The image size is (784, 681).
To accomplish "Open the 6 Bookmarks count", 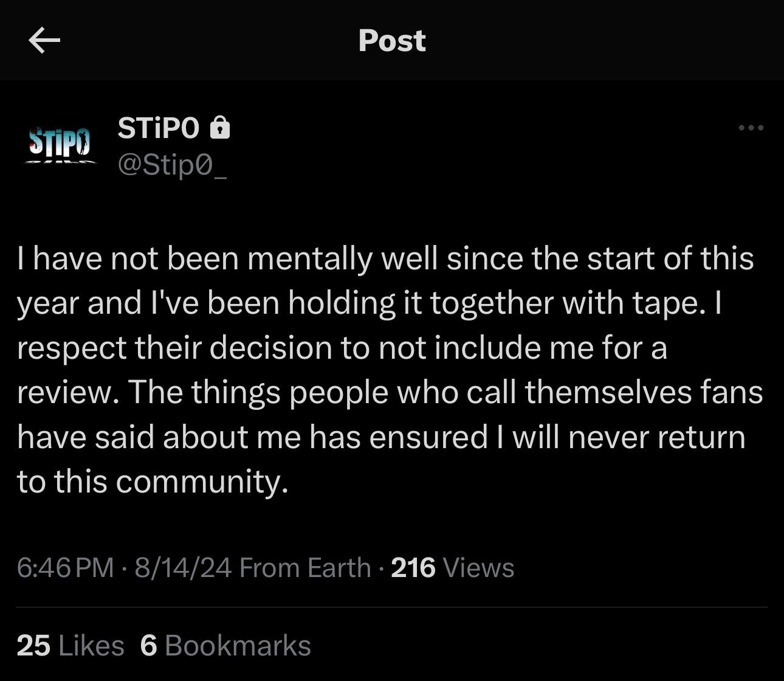I will pos(225,645).
